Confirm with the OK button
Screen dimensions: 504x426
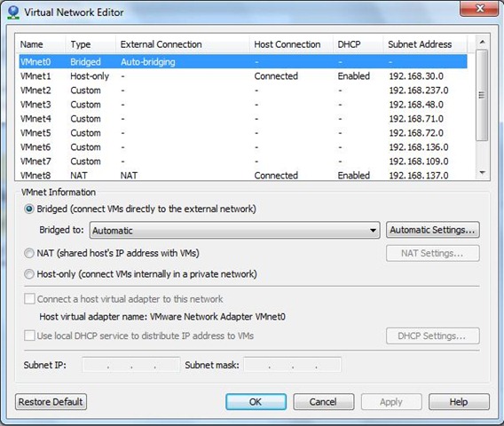(x=256, y=402)
